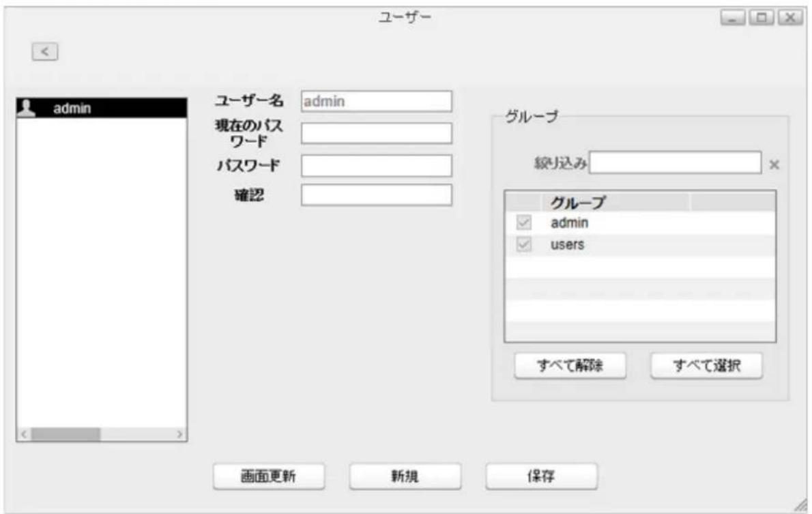Click the users group name text
The height and width of the screenshot is (514, 812).
pyautogui.click(x=567, y=244)
